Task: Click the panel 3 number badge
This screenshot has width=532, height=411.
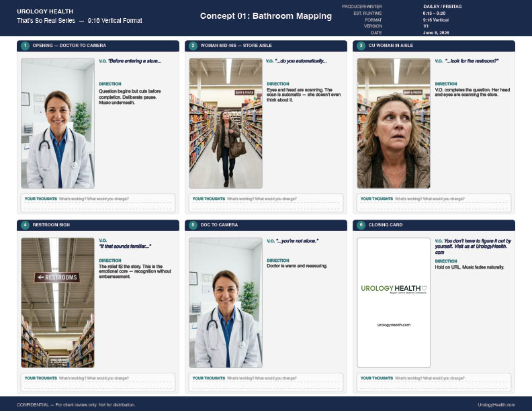Action: (x=361, y=46)
